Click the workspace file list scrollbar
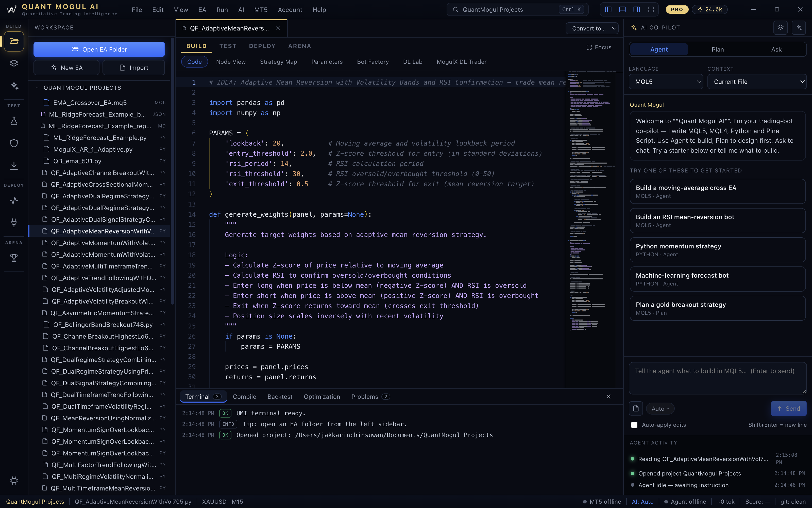Viewport: 812px width, 508px height. click(x=173, y=171)
